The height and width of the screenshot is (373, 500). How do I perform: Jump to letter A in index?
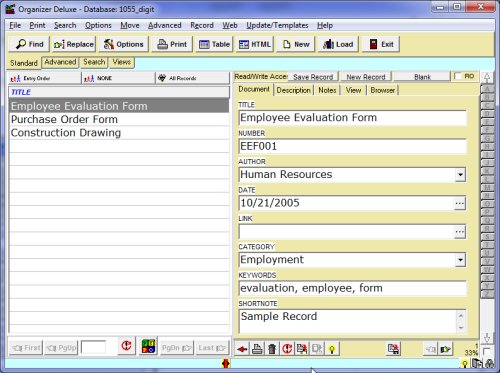pyautogui.click(x=487, y=89)
